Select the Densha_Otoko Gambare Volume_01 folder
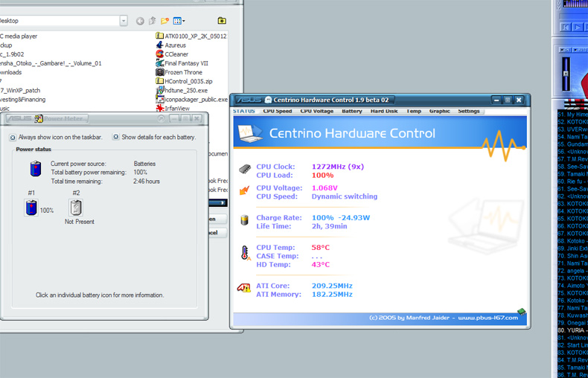Screen dimensions: 588x378 tap(51, 63)
